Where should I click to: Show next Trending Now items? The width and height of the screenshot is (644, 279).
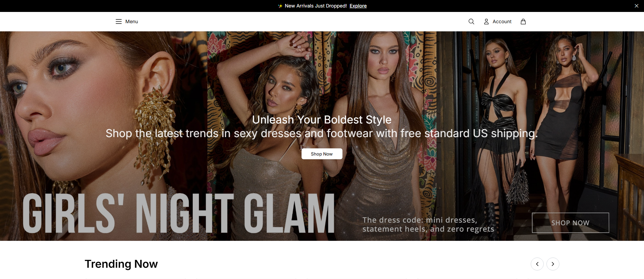point(553,264)
